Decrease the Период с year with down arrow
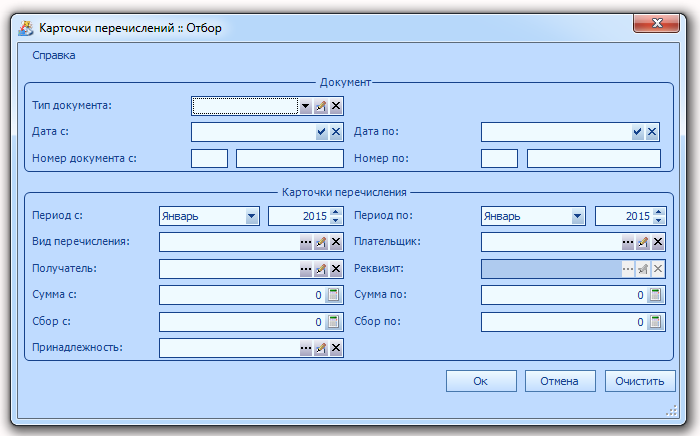This screenshot has height=436, width=700. (336, 220)
